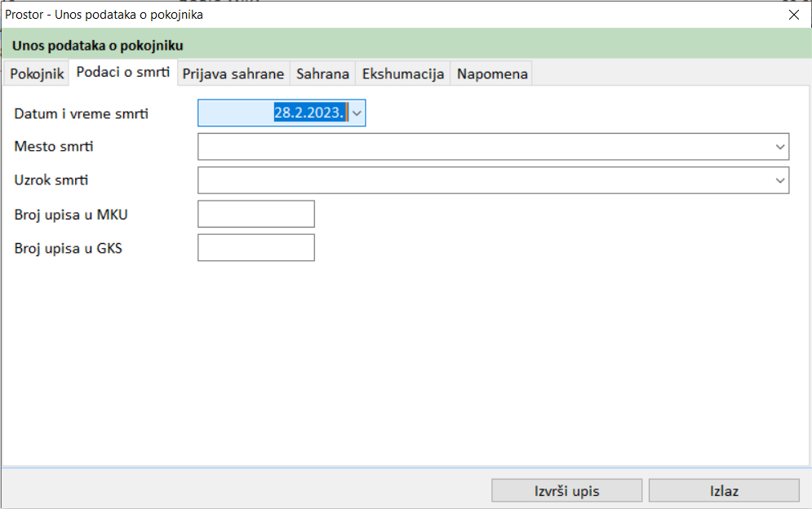
Task: Click the green Unos podataka o pokojniku header
Action: pos(98,46)
